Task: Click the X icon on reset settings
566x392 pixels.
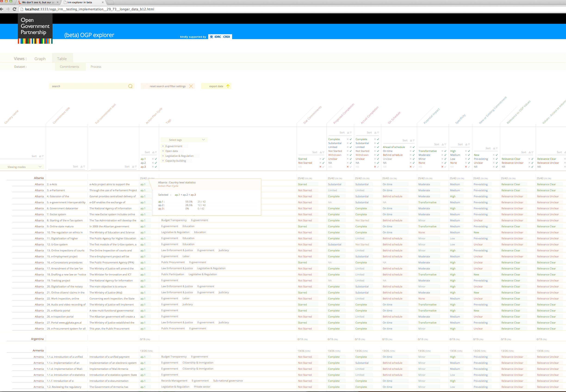Action: pyautogui.click(x=191, y=86)
